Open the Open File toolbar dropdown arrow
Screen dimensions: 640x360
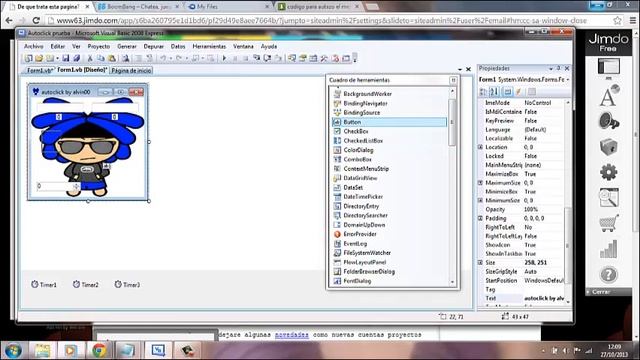(58, 58)
